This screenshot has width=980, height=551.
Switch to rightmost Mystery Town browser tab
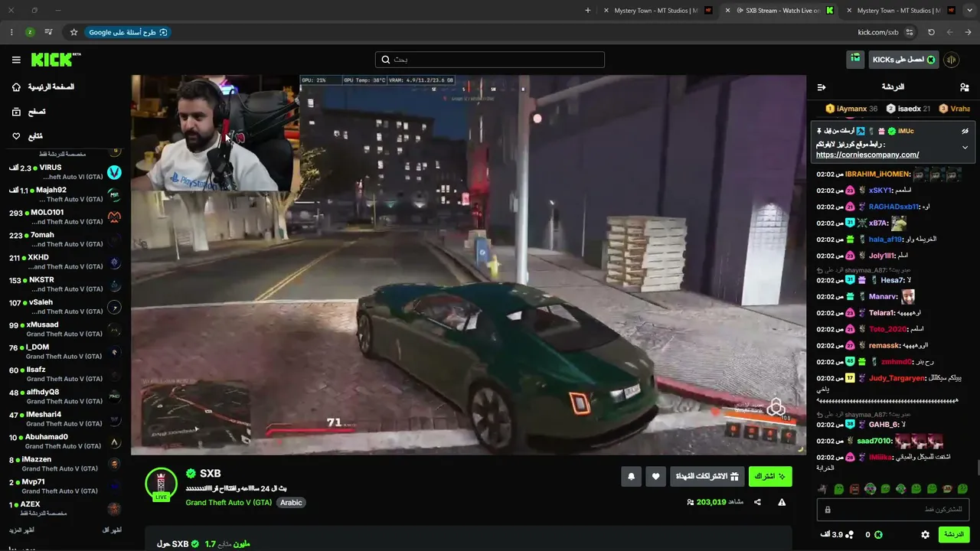[899, 11]
